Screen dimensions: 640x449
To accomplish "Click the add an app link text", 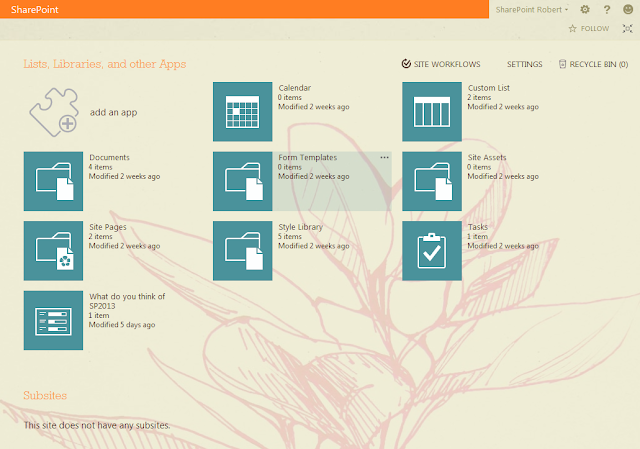I will [x=113, y=112].
